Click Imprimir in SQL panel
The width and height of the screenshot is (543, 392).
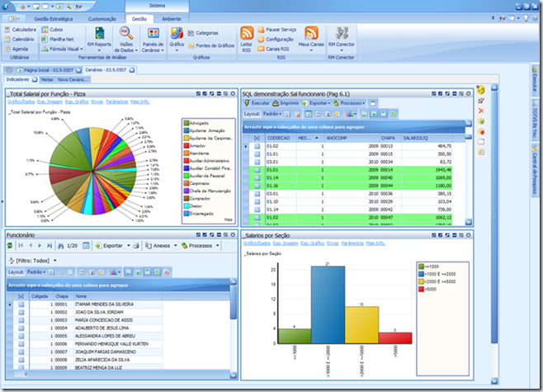286,103
